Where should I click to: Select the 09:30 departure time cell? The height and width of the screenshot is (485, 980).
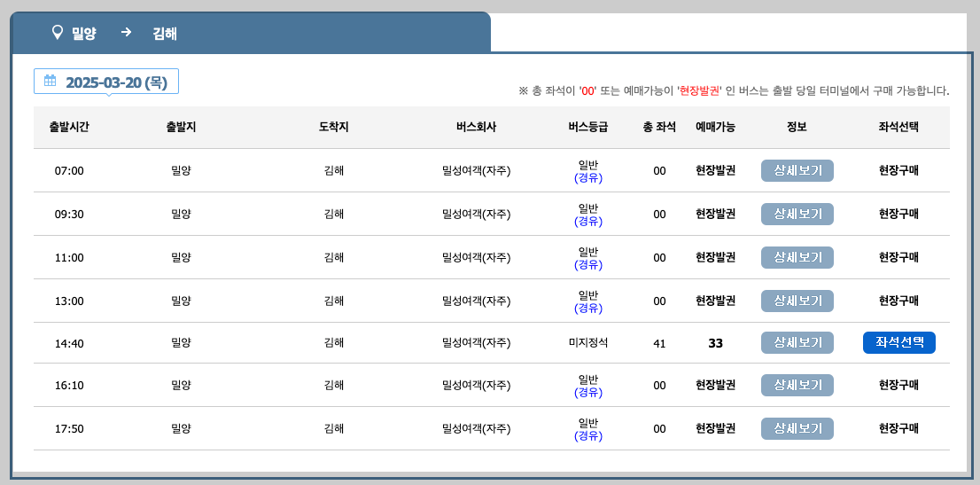pyautogui.click(x=69, y=215)
